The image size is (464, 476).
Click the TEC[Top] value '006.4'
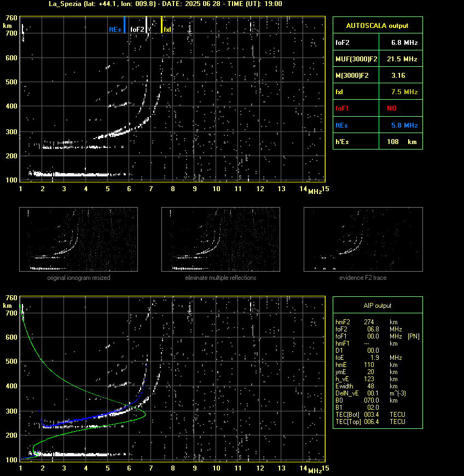(372, 421)
